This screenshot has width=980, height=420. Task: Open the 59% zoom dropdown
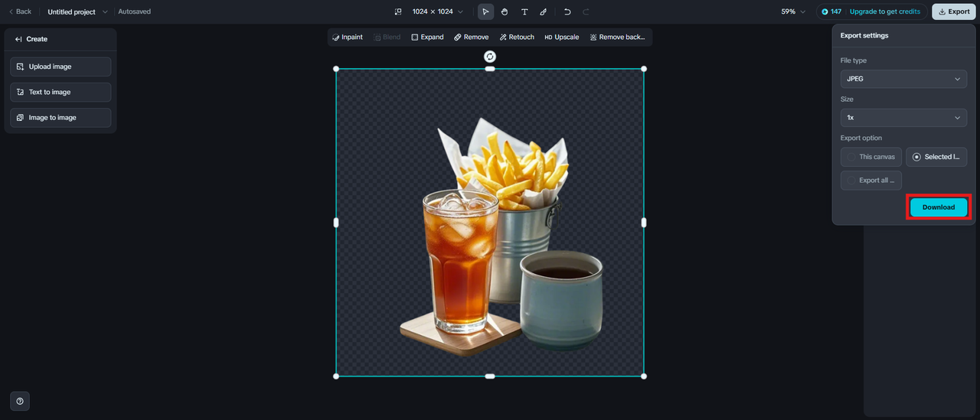(x=793, y=11)
